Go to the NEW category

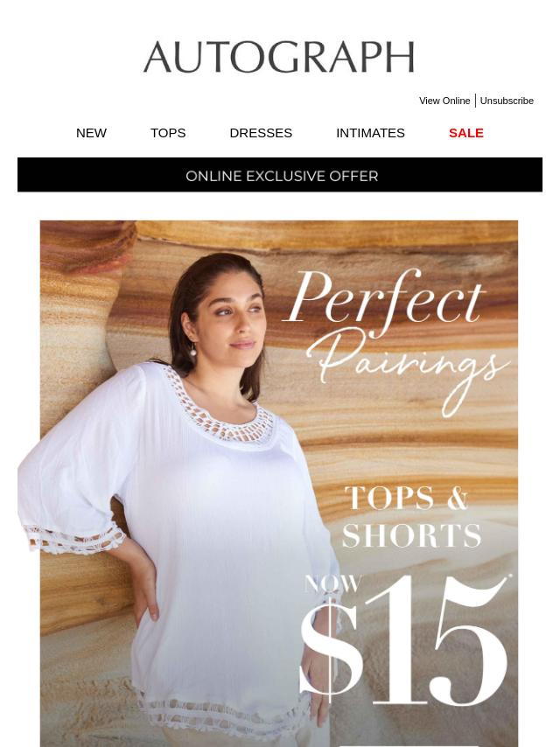pyautogui.click(x=91, y=133)
